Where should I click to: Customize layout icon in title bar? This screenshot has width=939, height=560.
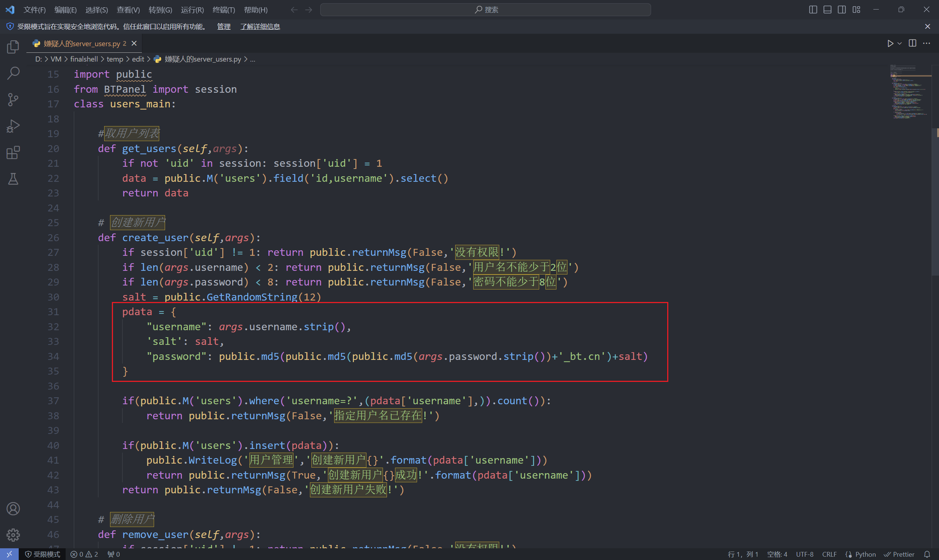(x=856, y=10)
